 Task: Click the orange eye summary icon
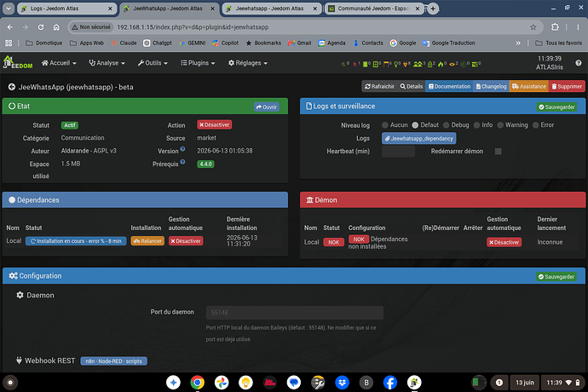(452, 65)
